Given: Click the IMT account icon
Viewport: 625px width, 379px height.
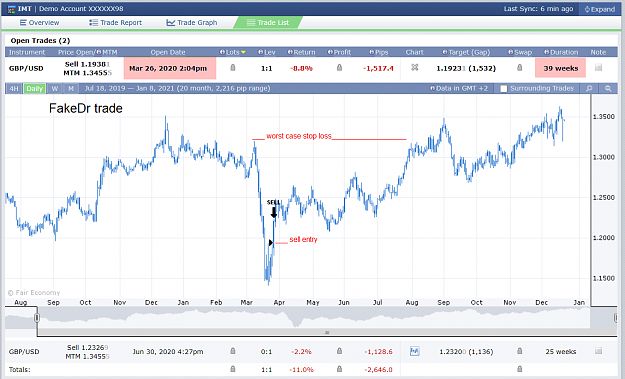Looking at the screenshot, I should click(x=12, y=9).
